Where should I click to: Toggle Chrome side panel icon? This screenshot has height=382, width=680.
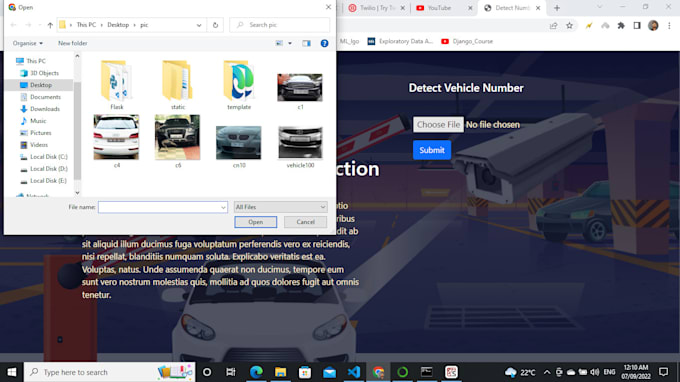click(637, 26)
